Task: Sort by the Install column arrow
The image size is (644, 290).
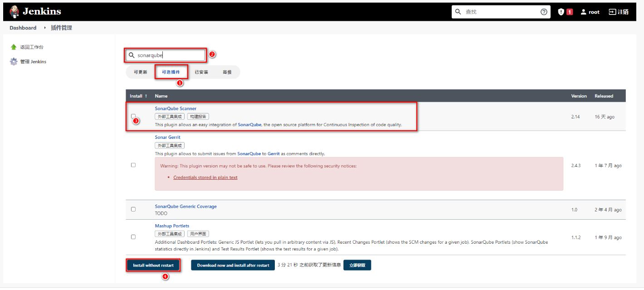Action: pyautogui.click(x=146, y=96)
